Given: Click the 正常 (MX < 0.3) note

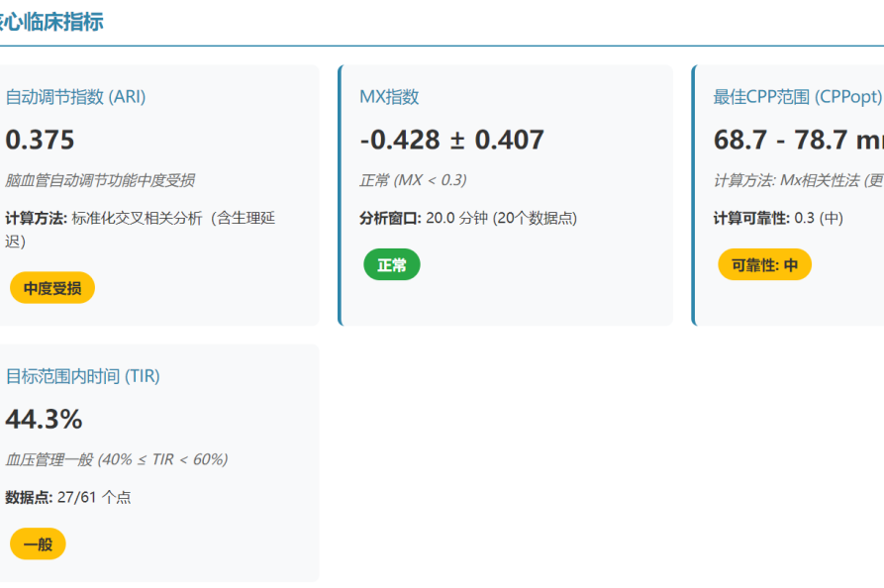Looking at the screenshot, I should tap(413, 180).
